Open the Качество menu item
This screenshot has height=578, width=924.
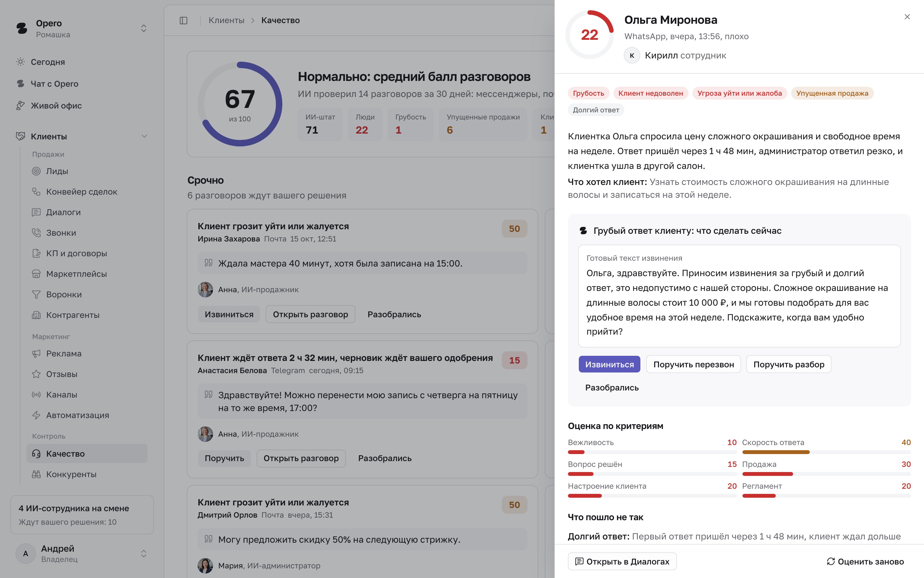[87, 453]
